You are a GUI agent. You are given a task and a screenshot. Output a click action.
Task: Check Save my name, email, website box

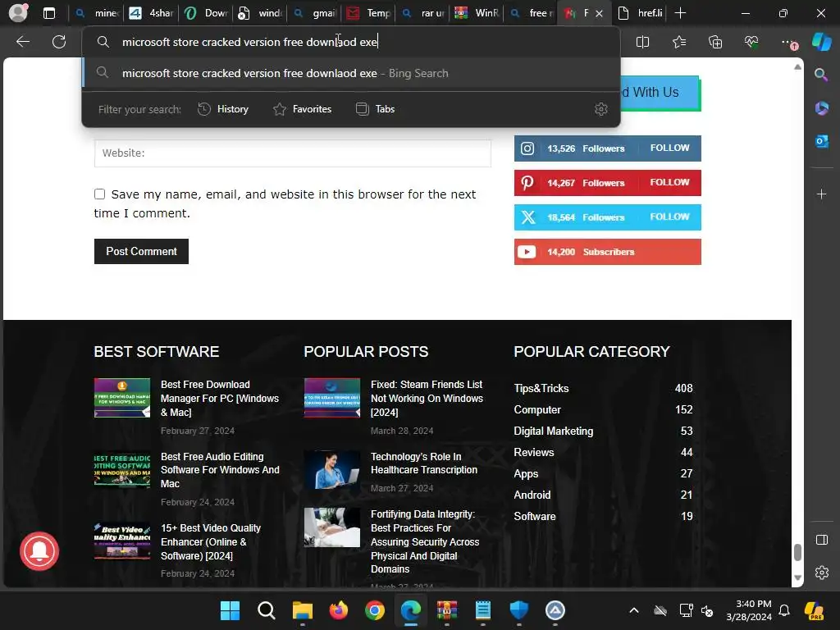coord(99,194)
